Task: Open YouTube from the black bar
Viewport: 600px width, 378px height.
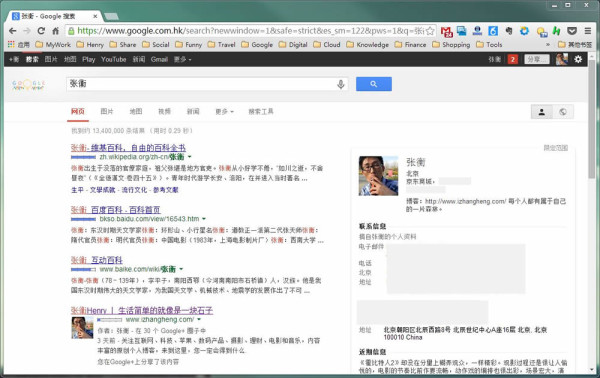Action: (114, 59)
